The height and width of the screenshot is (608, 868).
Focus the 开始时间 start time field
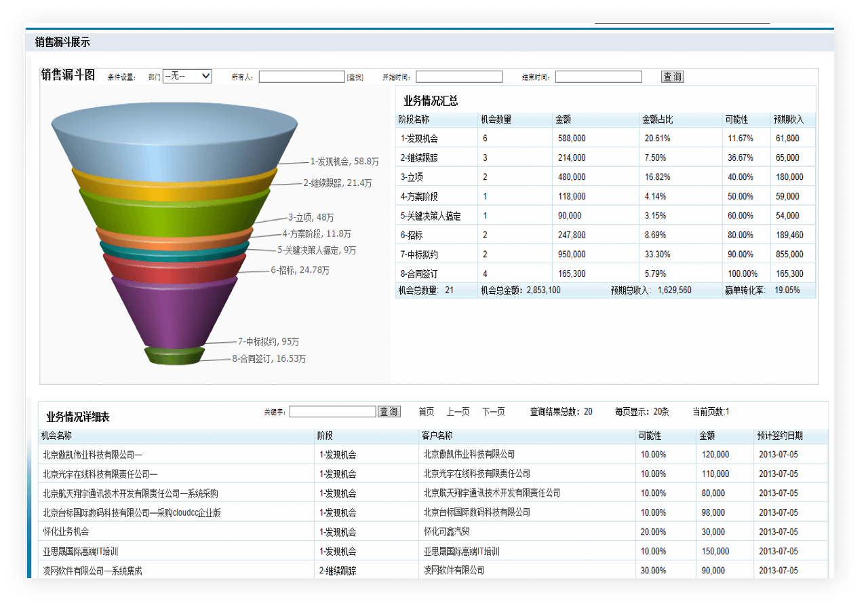(x=459, y=77)
